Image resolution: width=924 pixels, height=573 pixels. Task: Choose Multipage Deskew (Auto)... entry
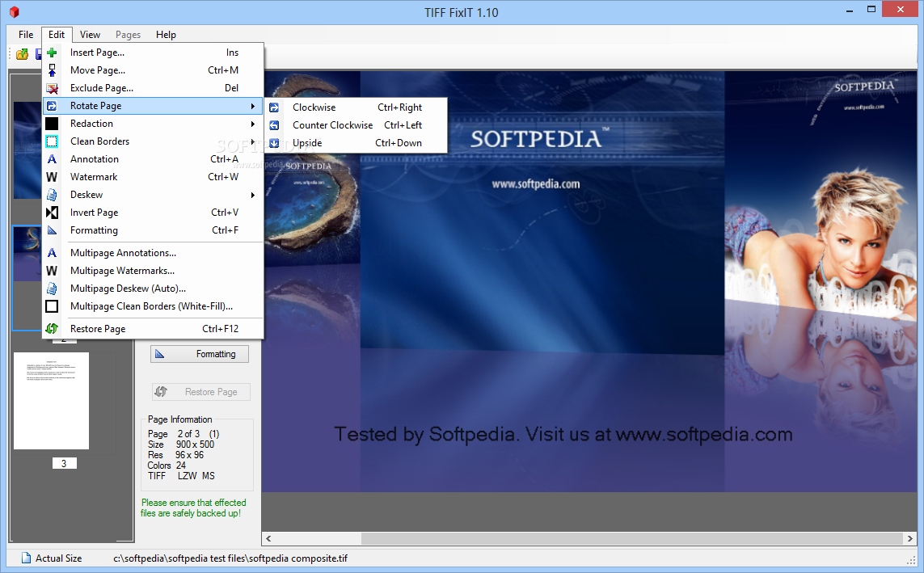[x=154, y=289]
